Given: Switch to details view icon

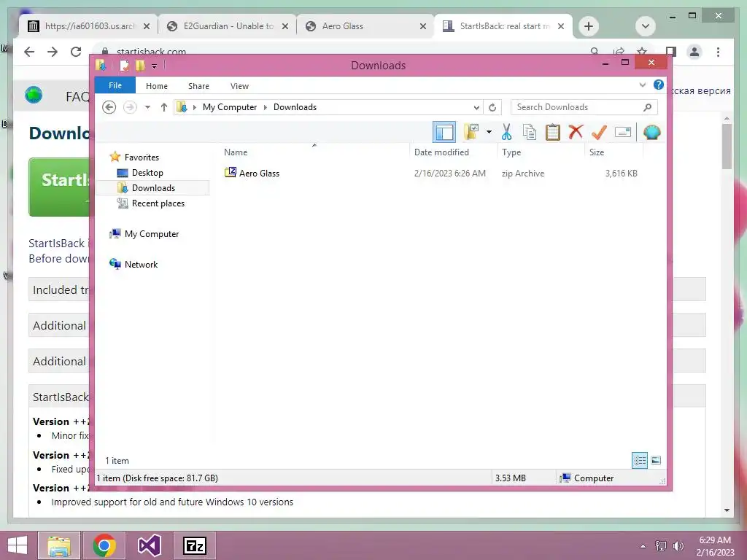Looking at the screenshot, I should tap(640, 460).
